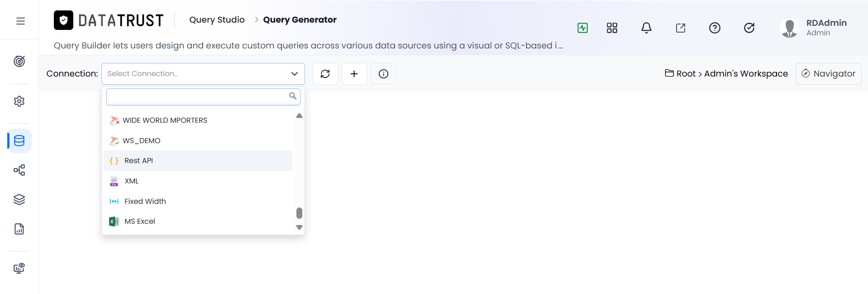Select WIDE WORLD MPORTERS connection
This screenshot has width=868, height=294.
point(198,120)
